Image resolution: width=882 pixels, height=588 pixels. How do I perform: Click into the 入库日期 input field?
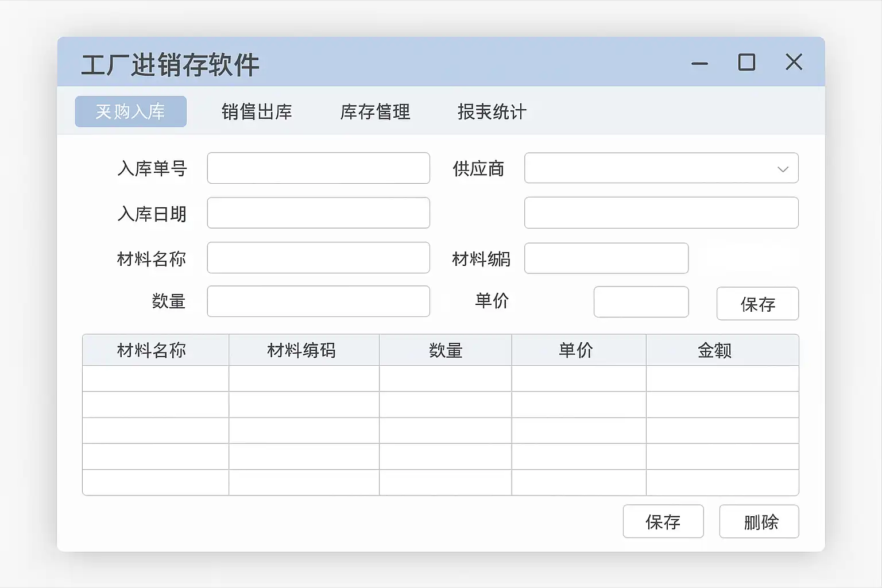(319, 212)
